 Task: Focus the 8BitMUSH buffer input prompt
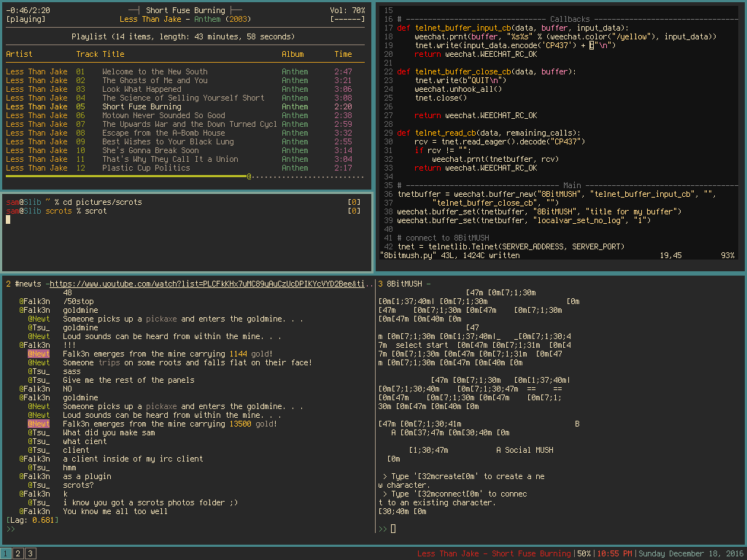392,529
